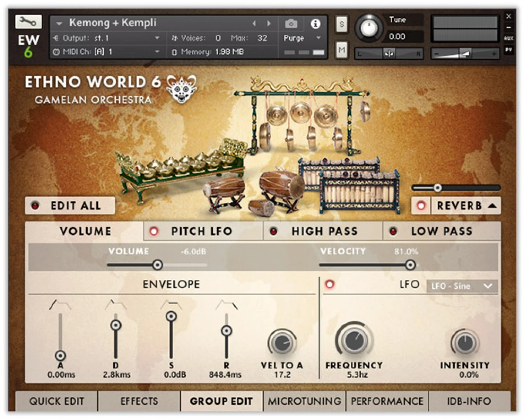Click the release curve shape icon
Image resolution: width=524 pixels, height=420 pixels.
[227, 305]
